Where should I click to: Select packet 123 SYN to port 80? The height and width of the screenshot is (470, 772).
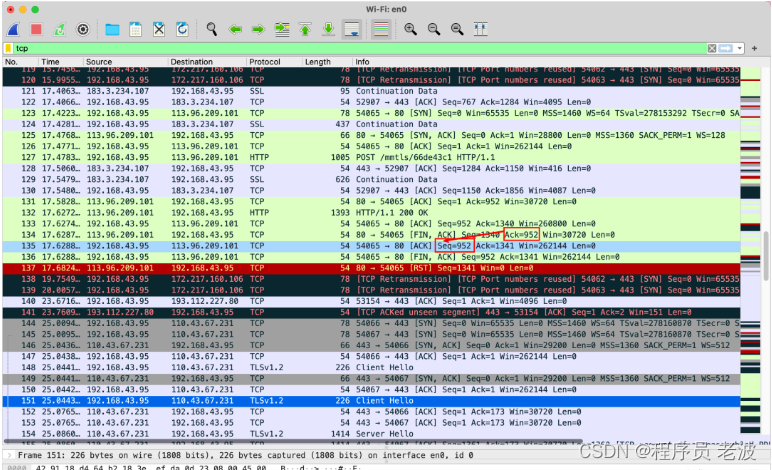[x=371, y=113]
